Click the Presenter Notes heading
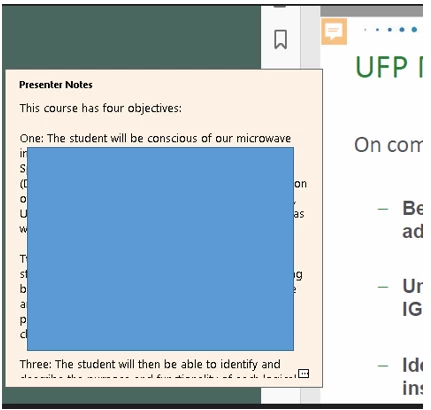The width and height of the screenshot is (431, 410). 56,85
